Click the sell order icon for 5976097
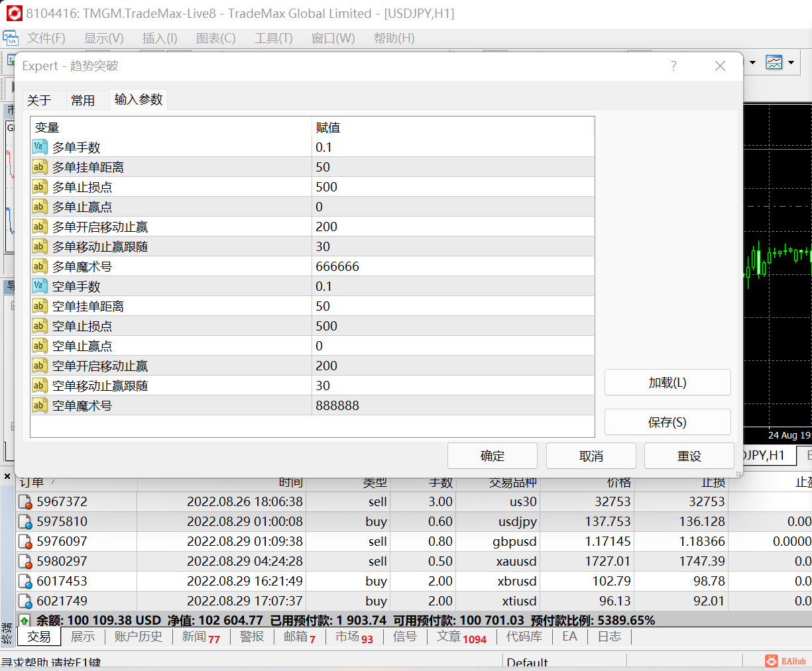 pyautogui.click(x=25, y=542)
